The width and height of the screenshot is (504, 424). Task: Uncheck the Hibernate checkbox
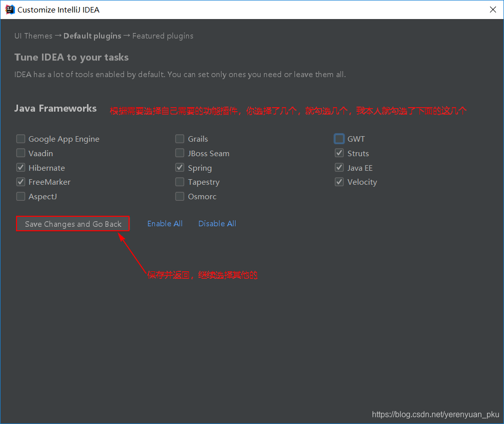(21, 168)
